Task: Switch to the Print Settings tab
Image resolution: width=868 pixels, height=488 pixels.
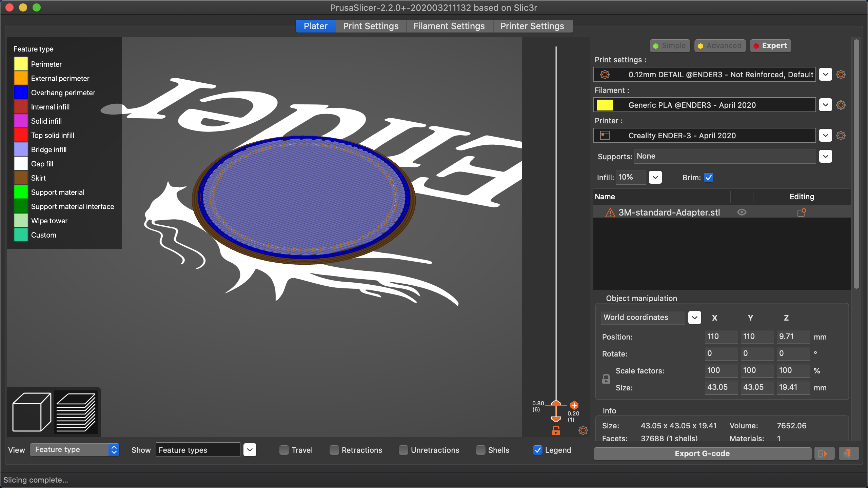Action: (x=371, y=26)
